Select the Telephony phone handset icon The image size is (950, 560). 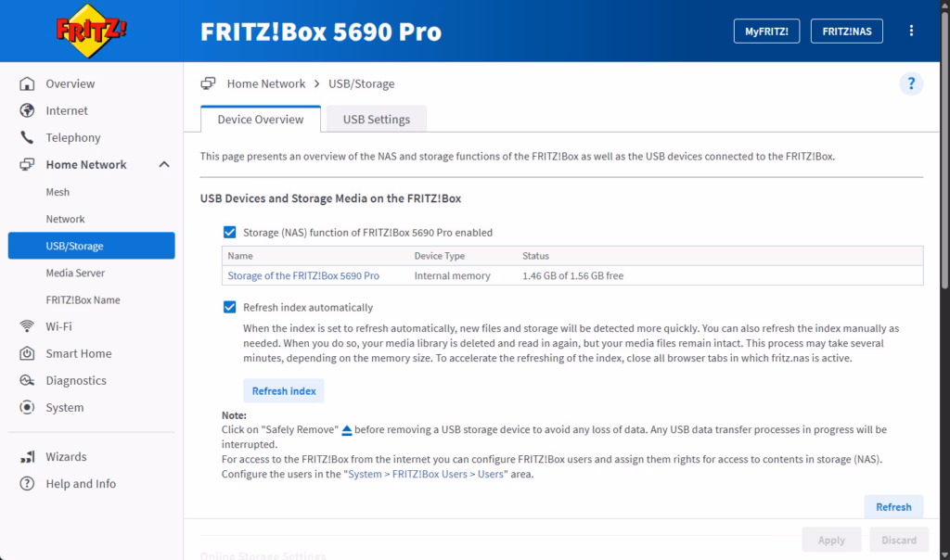click(27, 137)
